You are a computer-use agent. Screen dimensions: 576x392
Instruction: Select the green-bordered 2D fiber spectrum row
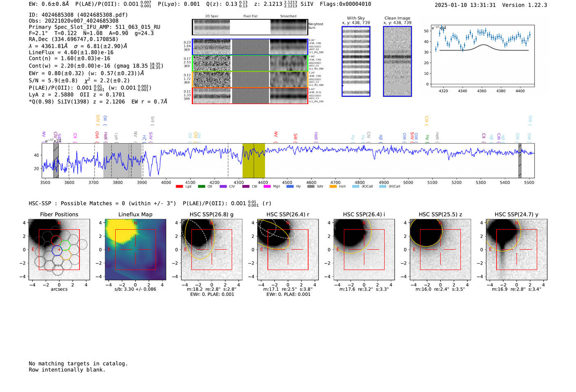tap(250, 63)
